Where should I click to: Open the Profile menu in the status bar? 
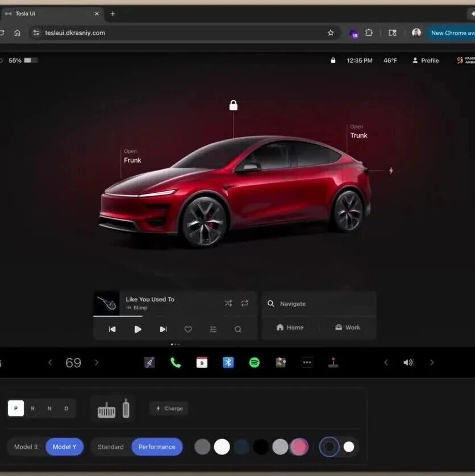426,60
